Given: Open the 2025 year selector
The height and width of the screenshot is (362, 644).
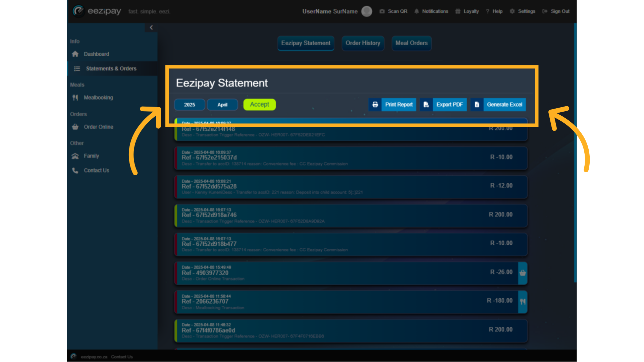Looking at the screenshot, I should 190,104.
